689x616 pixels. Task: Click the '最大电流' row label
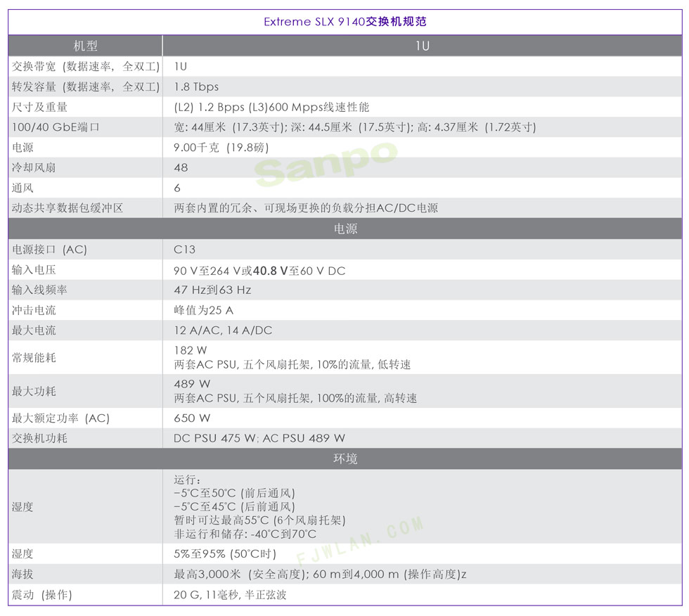(34, 330)
